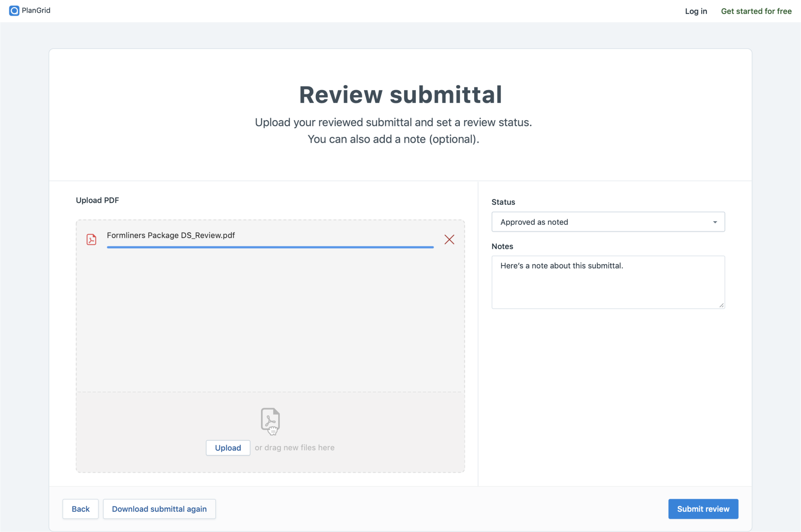Click Get started for free
The height and width of the screenshot is (532, 801).
point(756,11)
